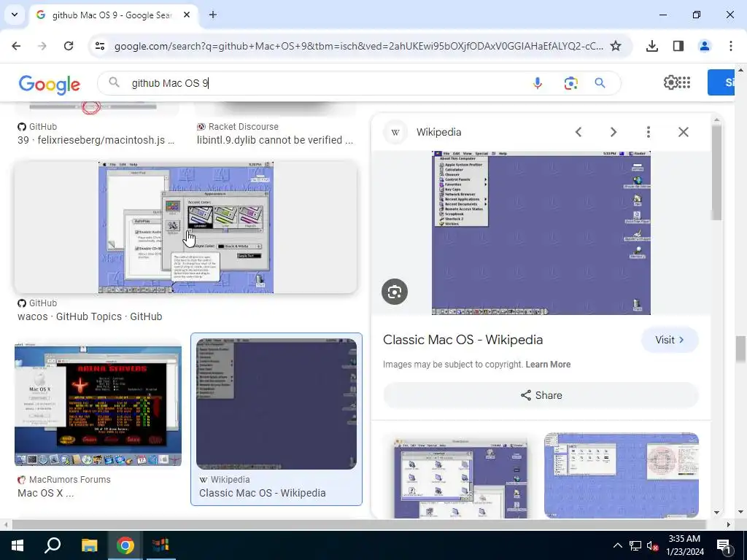Click Chrome icon in taskbar
Viewport: 747px width, 560px height.
coord(125,545)
